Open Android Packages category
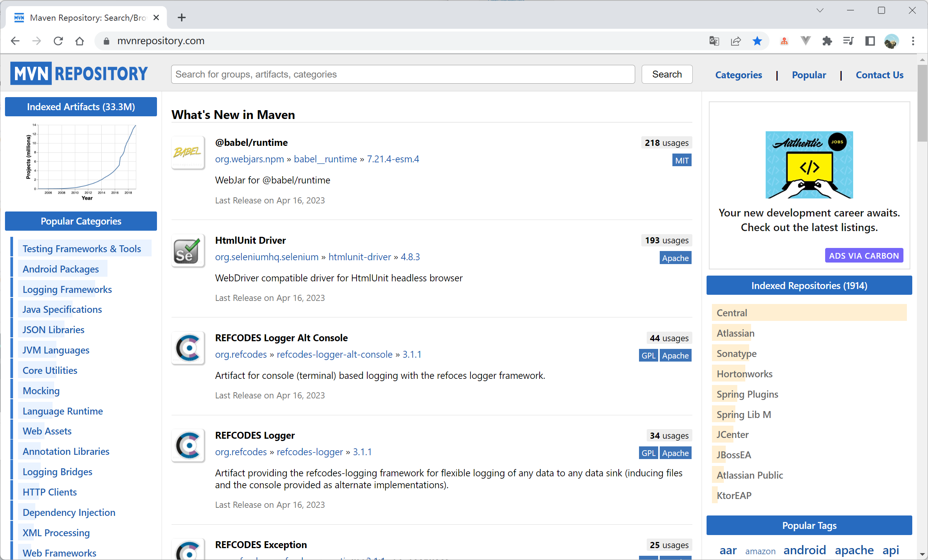The height and width of the screenshot is (560, 928). tap(61, 269)
